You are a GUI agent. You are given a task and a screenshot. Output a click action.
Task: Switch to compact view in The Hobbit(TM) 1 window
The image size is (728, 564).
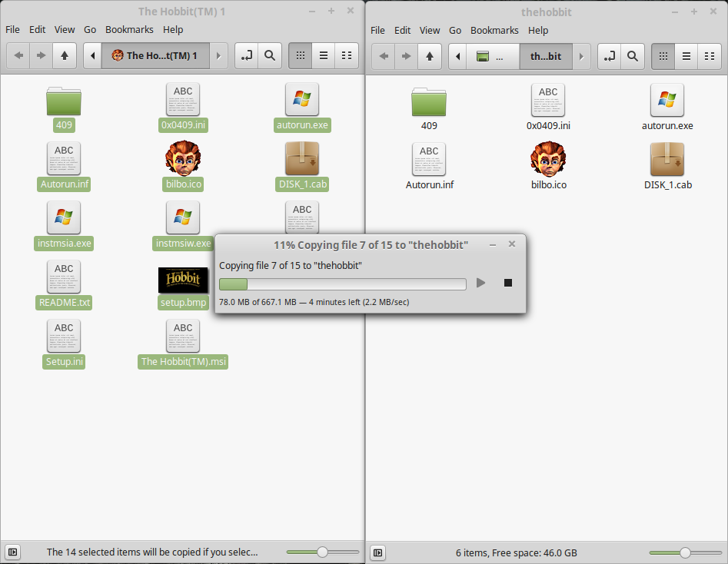(x=347, y=55)
